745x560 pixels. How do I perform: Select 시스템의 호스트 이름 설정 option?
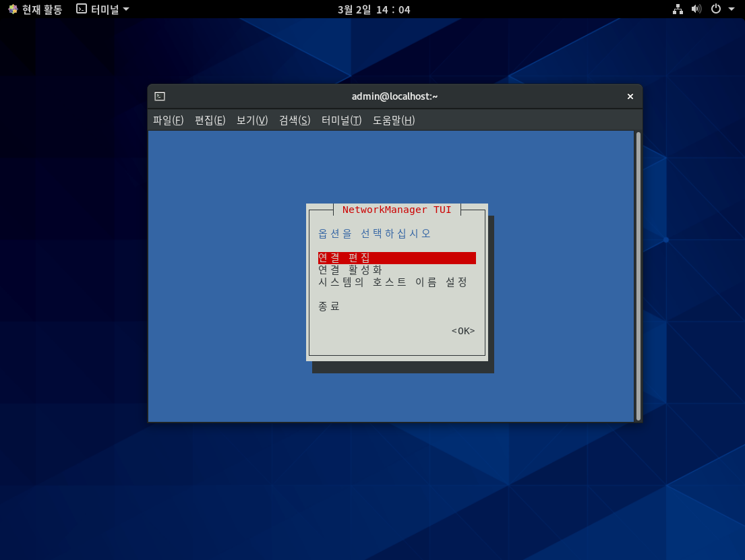(392, 282)
